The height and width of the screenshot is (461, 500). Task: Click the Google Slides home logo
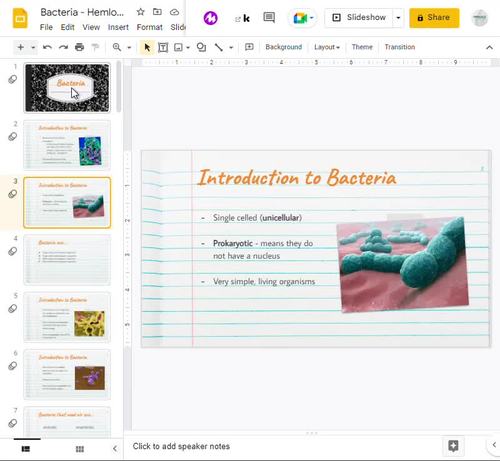coord(20,18)
